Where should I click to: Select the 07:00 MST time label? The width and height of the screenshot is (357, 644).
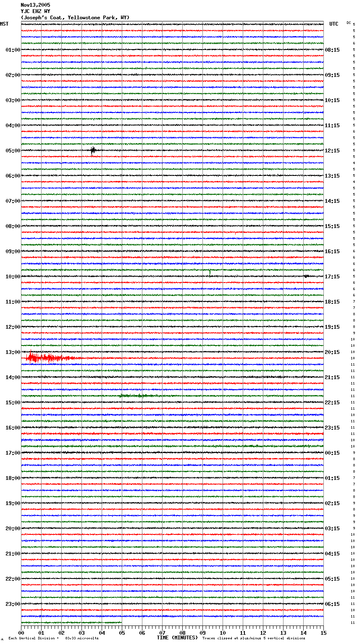[x=13, y=201]
